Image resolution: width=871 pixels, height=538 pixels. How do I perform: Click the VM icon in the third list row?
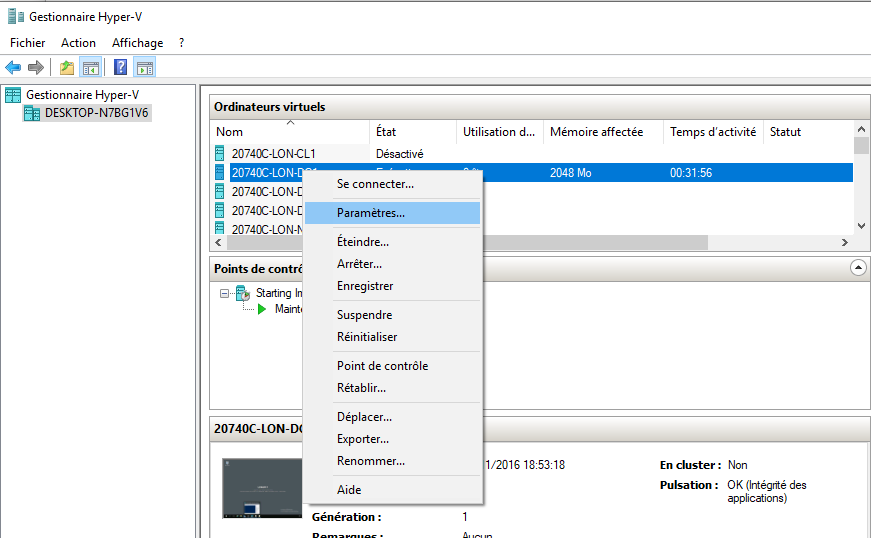(219, 192)
